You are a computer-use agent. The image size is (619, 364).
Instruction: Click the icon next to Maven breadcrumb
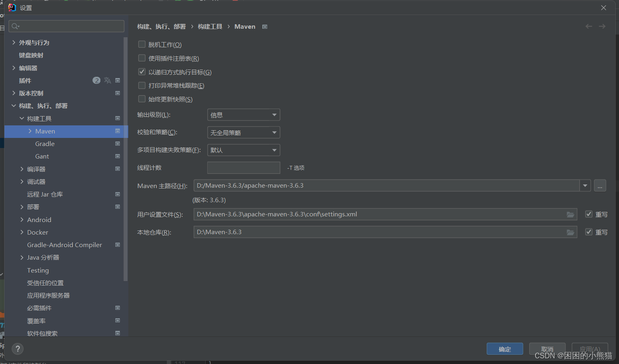[x=265, y=27]
